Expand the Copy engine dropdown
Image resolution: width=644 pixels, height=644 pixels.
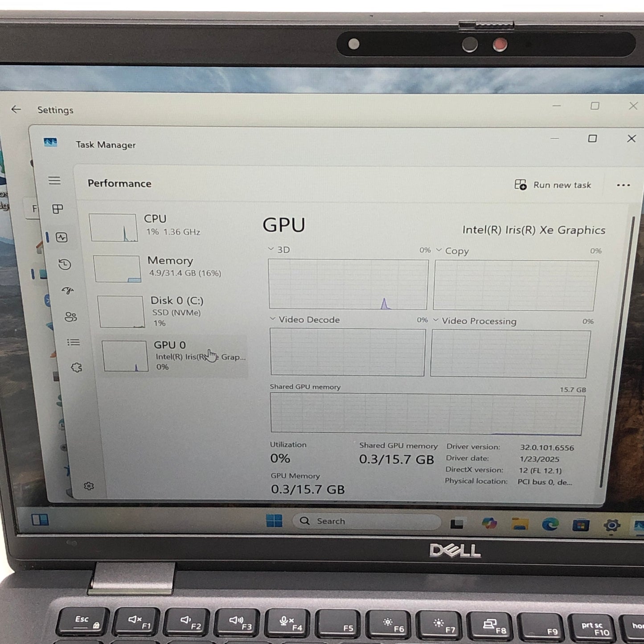click(439, 250)
